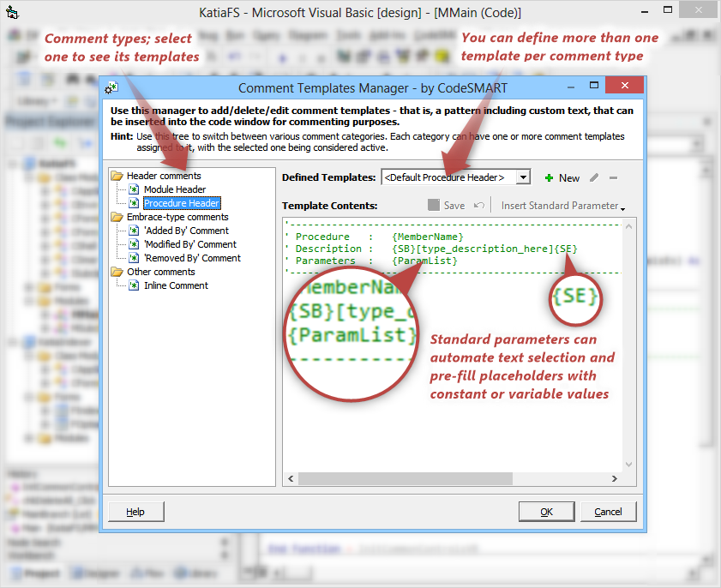The width and height of the screenshot is (721, 588).
Task: Select the 'Modified By' Comment item
Action: [190, 244]
